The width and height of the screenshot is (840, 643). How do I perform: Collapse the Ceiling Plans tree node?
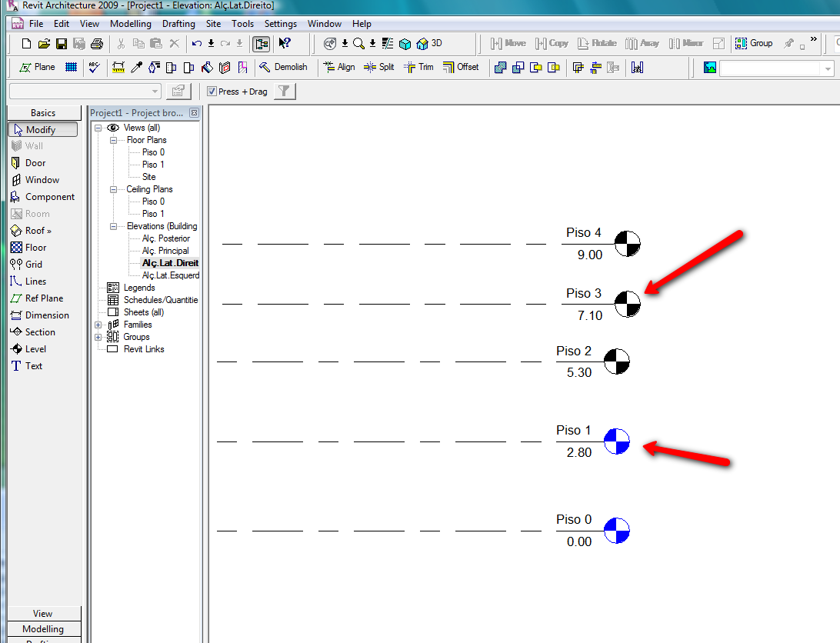coord(113,190)
